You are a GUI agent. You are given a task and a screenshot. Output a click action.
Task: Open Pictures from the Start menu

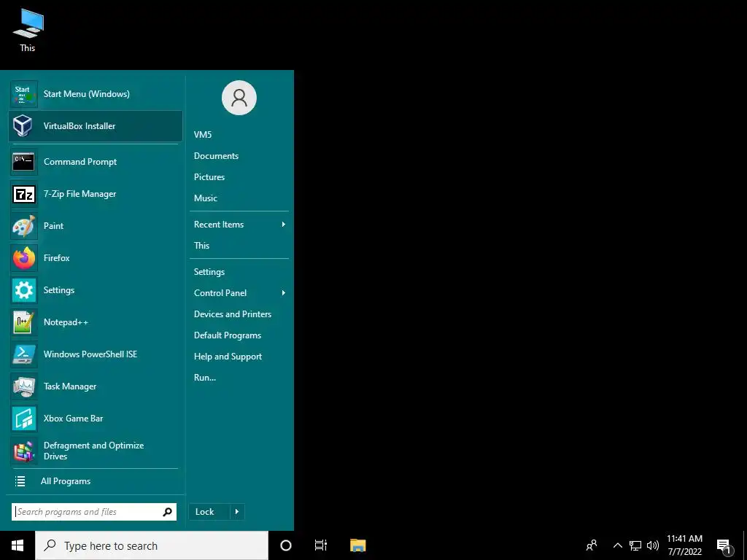coord(209,177)
